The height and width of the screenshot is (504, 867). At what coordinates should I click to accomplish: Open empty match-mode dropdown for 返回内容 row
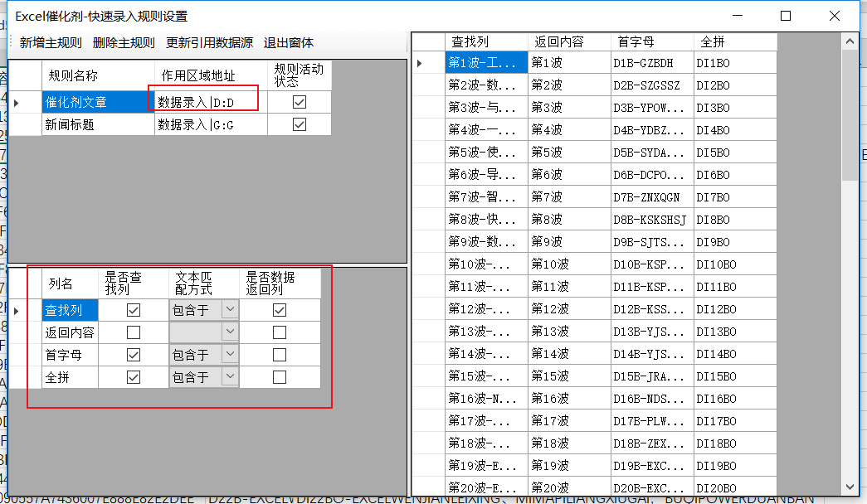coord(230,332)
